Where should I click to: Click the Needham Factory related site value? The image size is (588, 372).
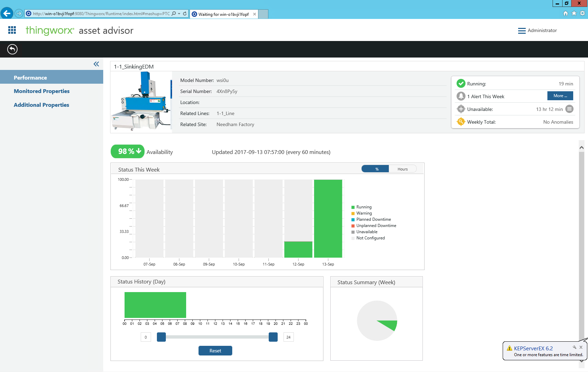(x=235, y=125)
